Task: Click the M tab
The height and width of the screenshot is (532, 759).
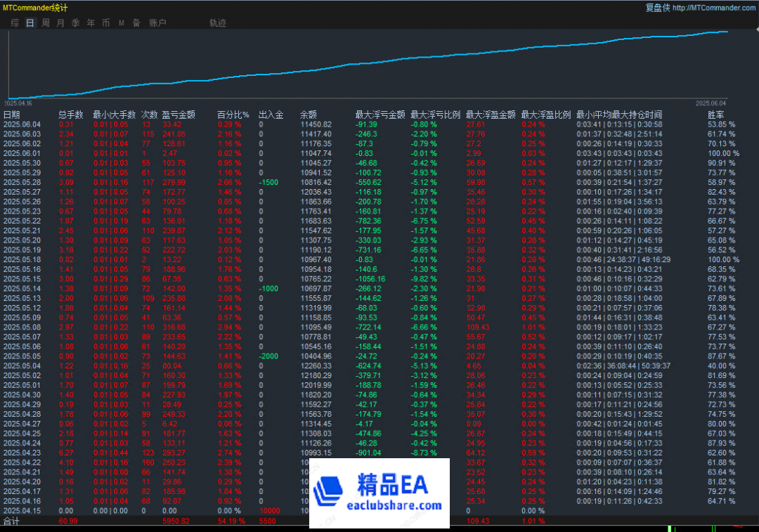Action: tap(121, 23)
